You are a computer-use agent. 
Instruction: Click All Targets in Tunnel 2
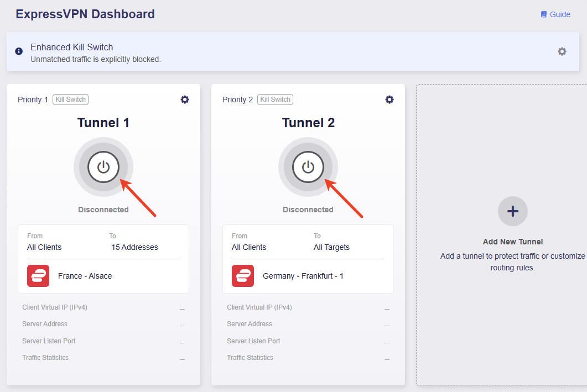(x=332, y=247)
